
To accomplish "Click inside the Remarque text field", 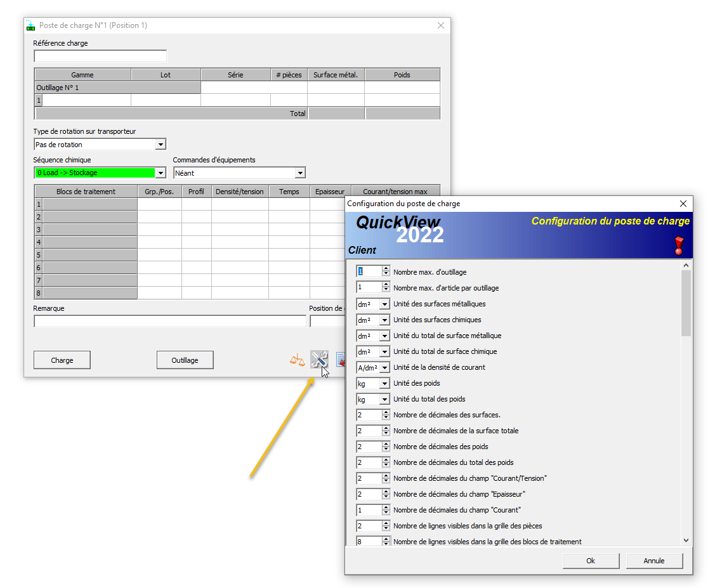I will [170, 321].
